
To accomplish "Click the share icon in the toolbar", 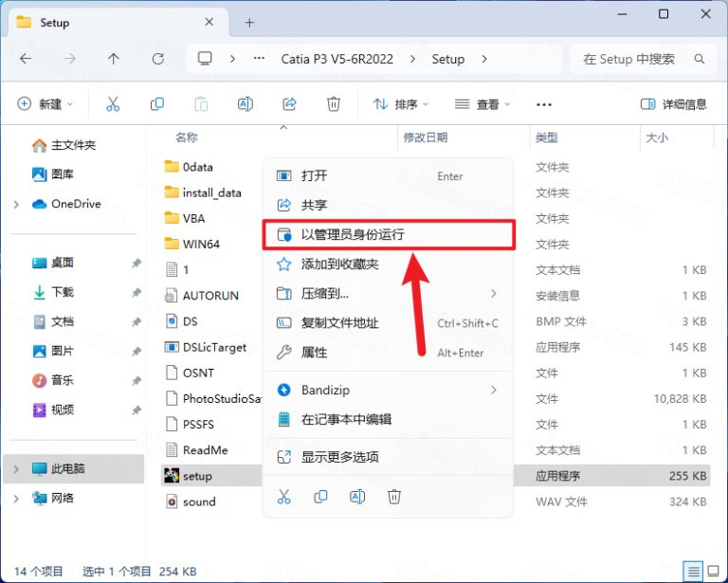I will [290, 104].
